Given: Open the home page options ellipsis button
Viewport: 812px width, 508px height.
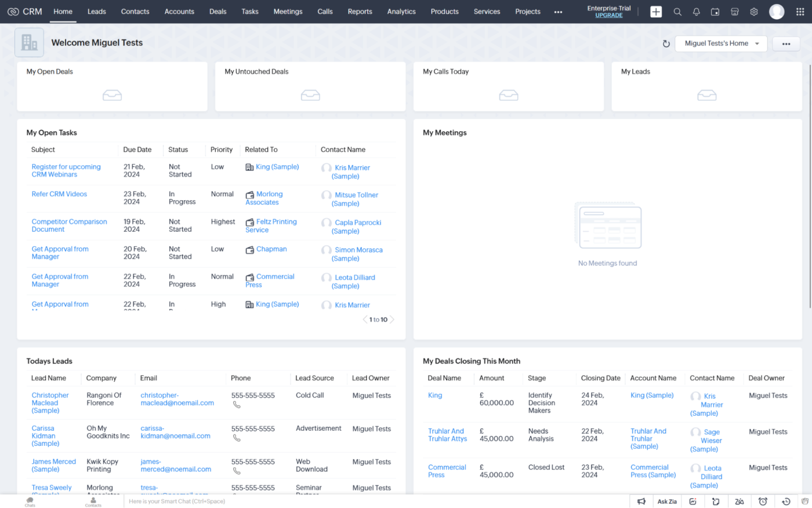Looking at the screenshot, I should pos(786,44).
